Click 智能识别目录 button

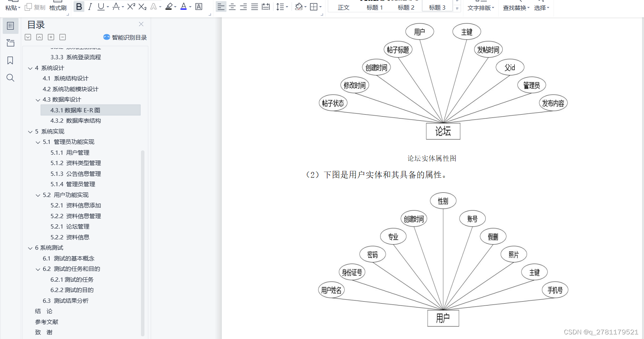125,37
